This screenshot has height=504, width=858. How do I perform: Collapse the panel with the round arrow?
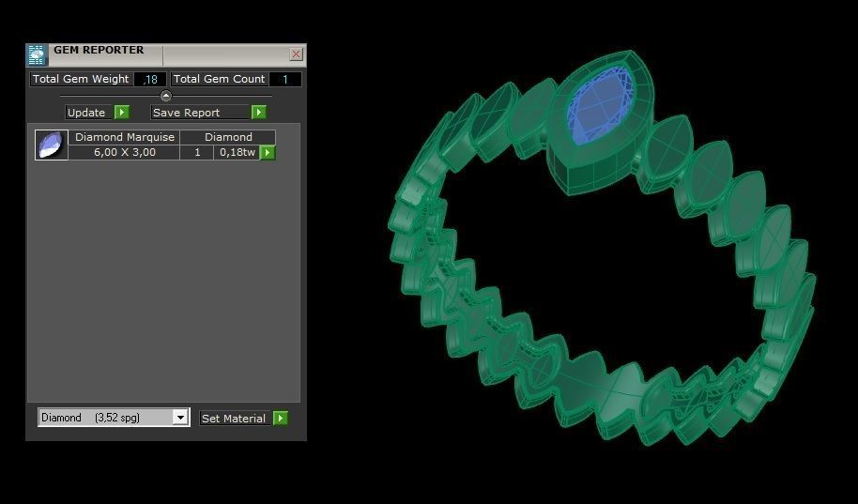point(166,96)
